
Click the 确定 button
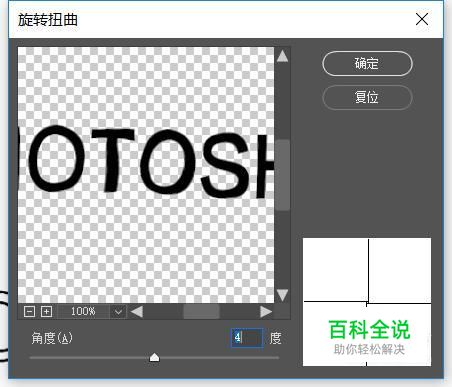(x=367, y=63)
